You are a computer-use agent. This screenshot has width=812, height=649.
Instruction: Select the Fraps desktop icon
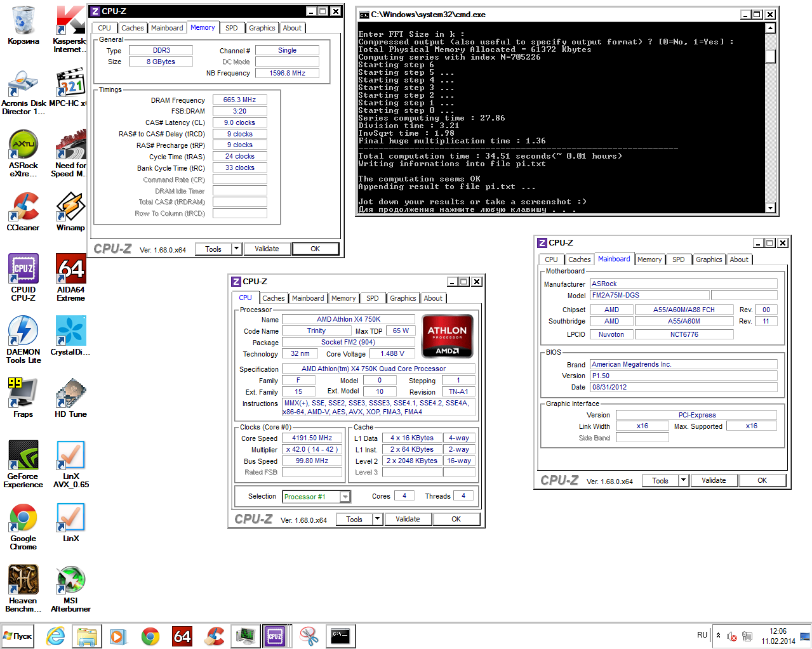click(23, 398)
